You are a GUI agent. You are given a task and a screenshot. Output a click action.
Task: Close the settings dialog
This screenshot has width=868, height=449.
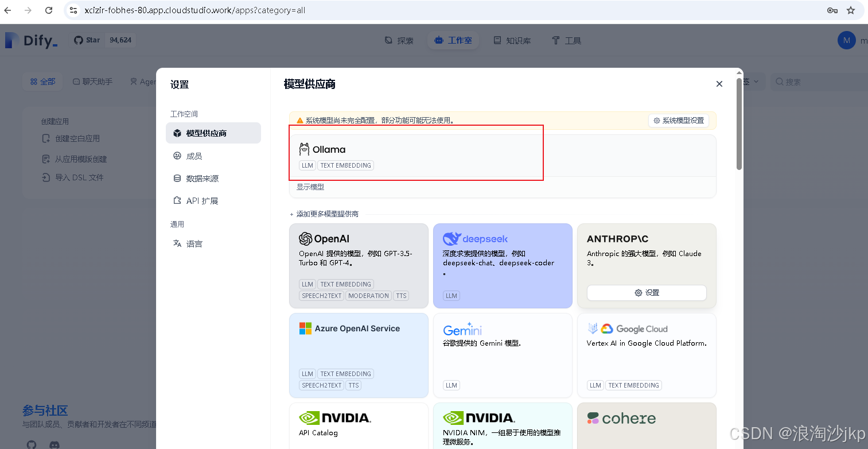click(x=719, y=84)
